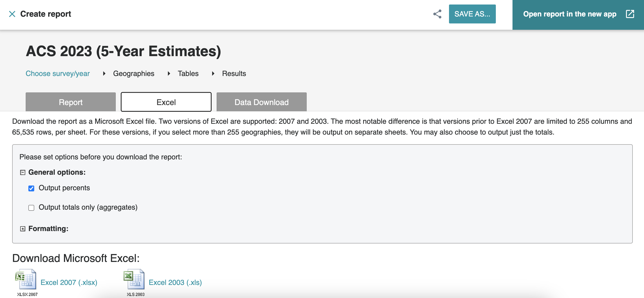Uncheck the Output percents checkbox
Viewport: 644px width, 298px height.
(x=31, y=188)
